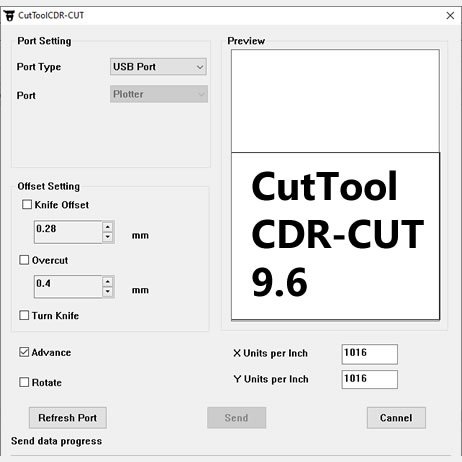
Task: Click the Send button
Action: tap(236, 418)
